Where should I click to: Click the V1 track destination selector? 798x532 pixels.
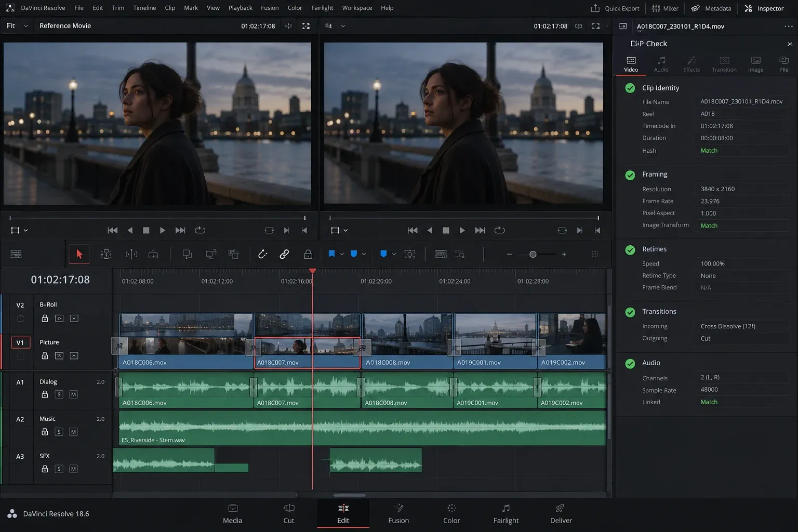point(20,342)
